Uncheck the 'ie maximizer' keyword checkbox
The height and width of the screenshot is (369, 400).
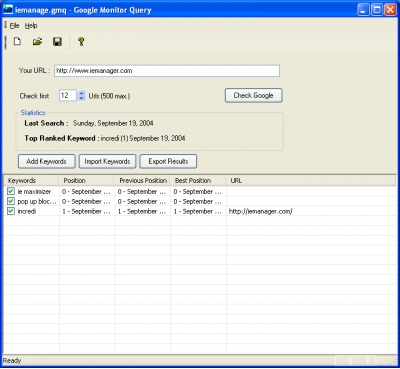click(x=11, y=191)
